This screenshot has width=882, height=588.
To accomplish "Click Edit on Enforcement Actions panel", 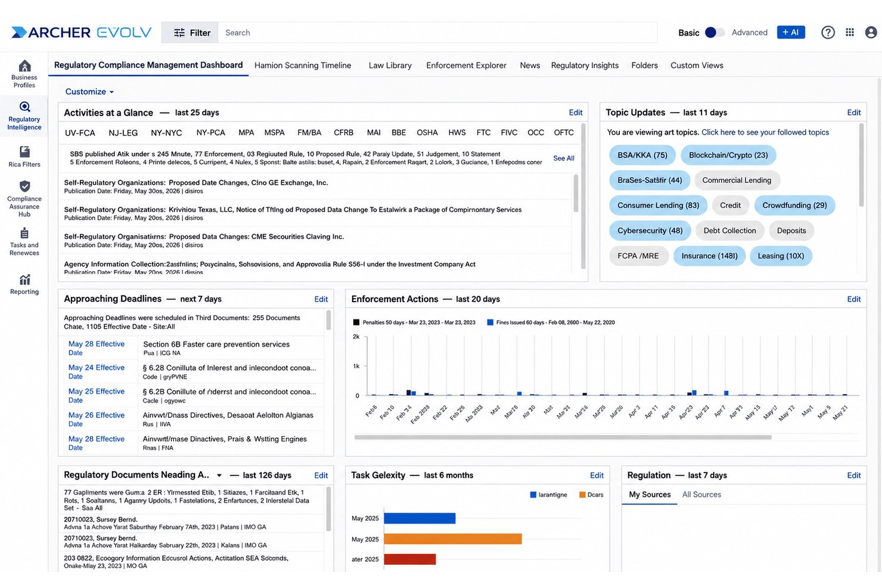I will (854, 299).
